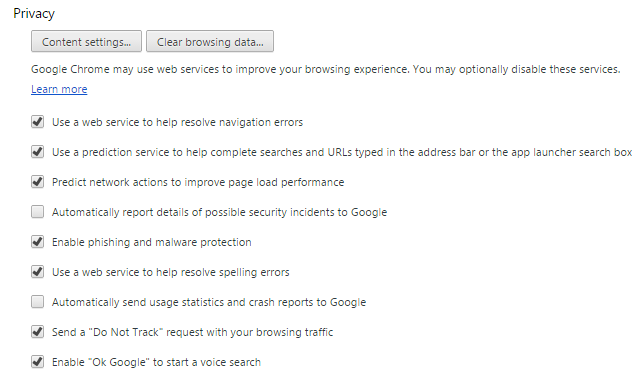641x384 pixels.
Task: Tick the usage statistics and crash reports checkbox
Action: click(x=38, y=302)
